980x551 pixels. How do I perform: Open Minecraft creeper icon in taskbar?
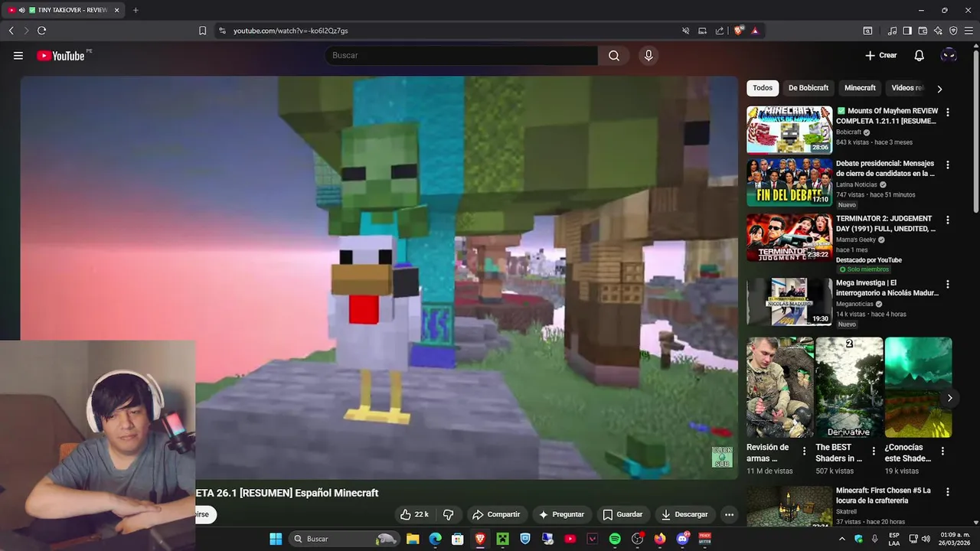pos(502,539)
